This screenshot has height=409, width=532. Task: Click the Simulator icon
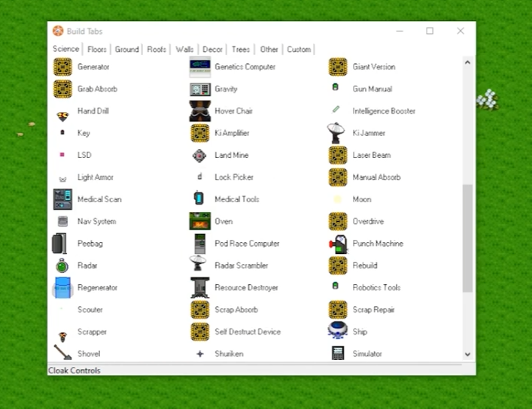click(x=338, y=353)
